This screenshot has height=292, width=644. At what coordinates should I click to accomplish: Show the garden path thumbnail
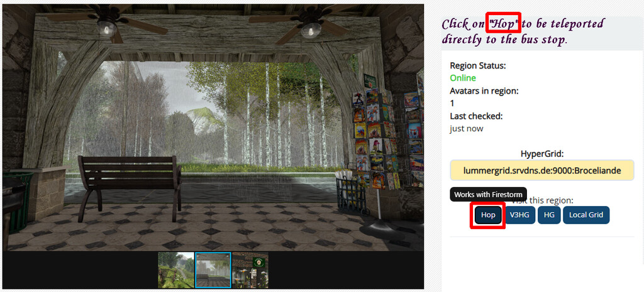click(x=176, y=270)
